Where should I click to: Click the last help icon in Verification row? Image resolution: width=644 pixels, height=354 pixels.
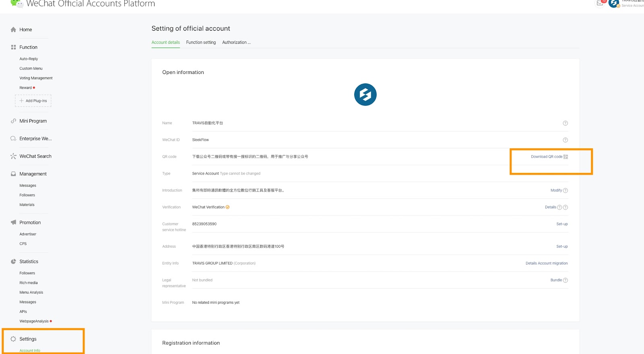(565, 208)
